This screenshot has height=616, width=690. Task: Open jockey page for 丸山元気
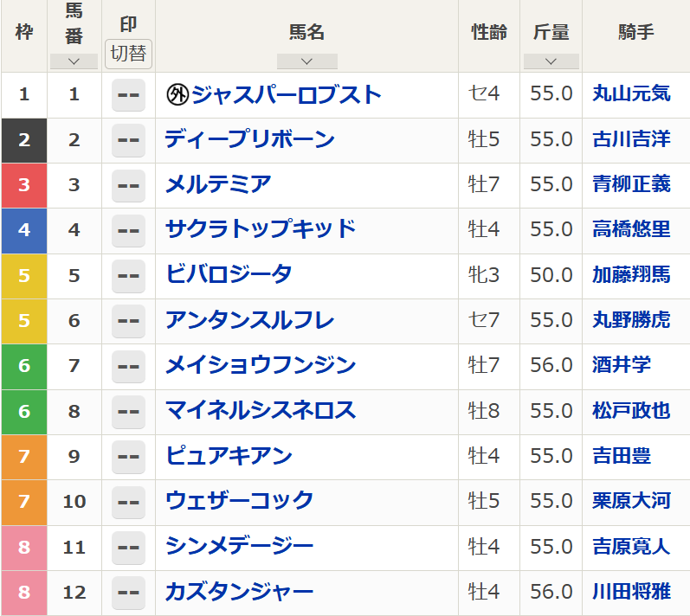tap(631, 94)
